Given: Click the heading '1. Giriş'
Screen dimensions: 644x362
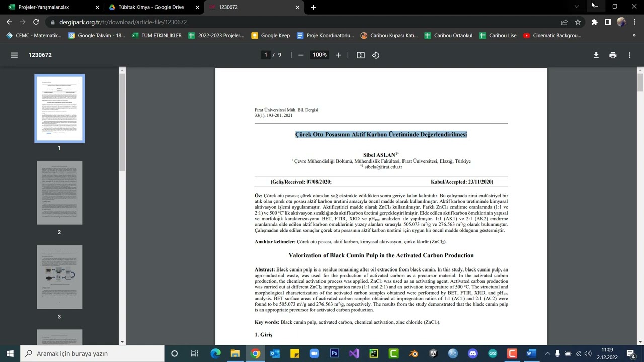Looking at the screenshot, I should (263, 335).
